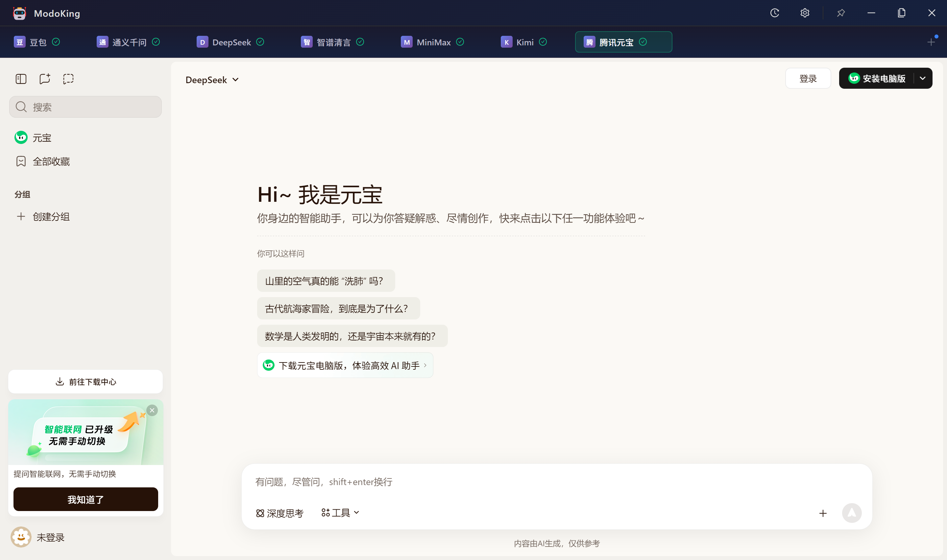Click the bookmark icon beside 全部收藏
This screenshot has height=560, width=947.
(21, 161)
